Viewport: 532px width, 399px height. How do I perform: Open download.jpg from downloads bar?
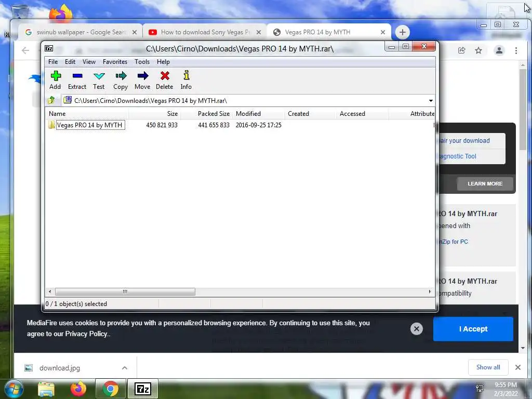pyautogui.click(x=59, y=368)
